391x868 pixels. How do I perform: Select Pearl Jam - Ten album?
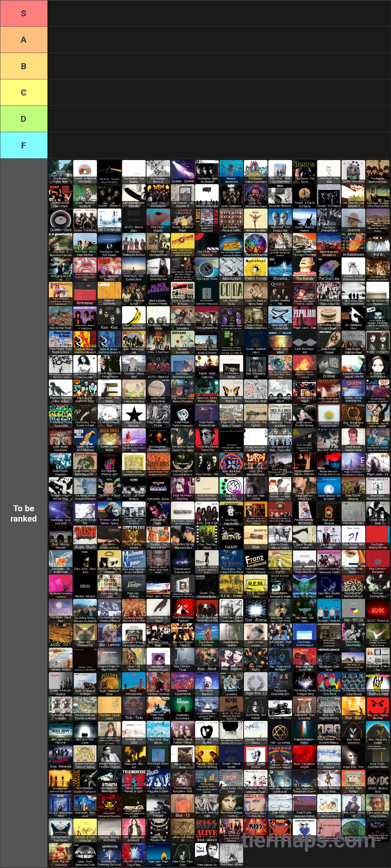[305, 318]
